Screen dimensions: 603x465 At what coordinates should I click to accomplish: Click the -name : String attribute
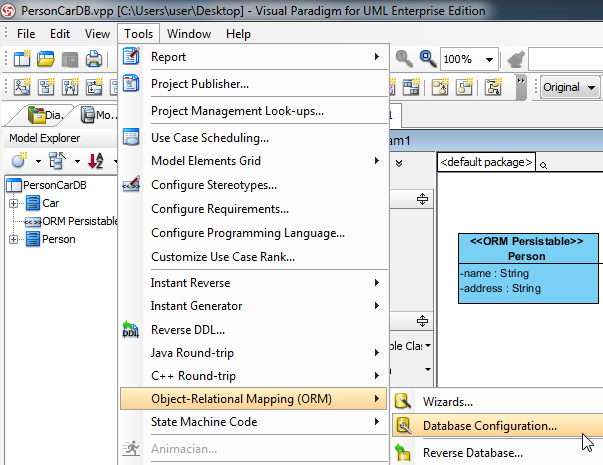(495, 273)
